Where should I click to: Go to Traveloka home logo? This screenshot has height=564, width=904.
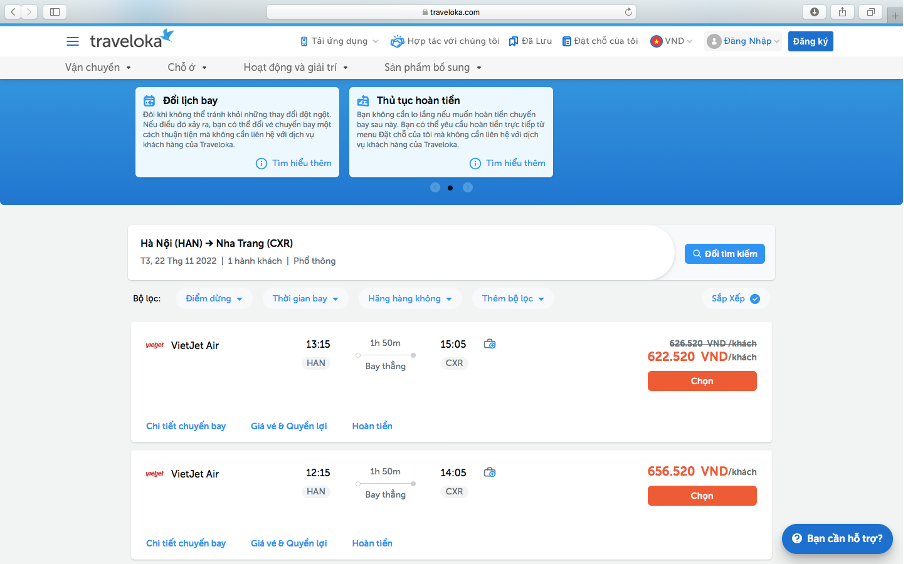point(131,39)
